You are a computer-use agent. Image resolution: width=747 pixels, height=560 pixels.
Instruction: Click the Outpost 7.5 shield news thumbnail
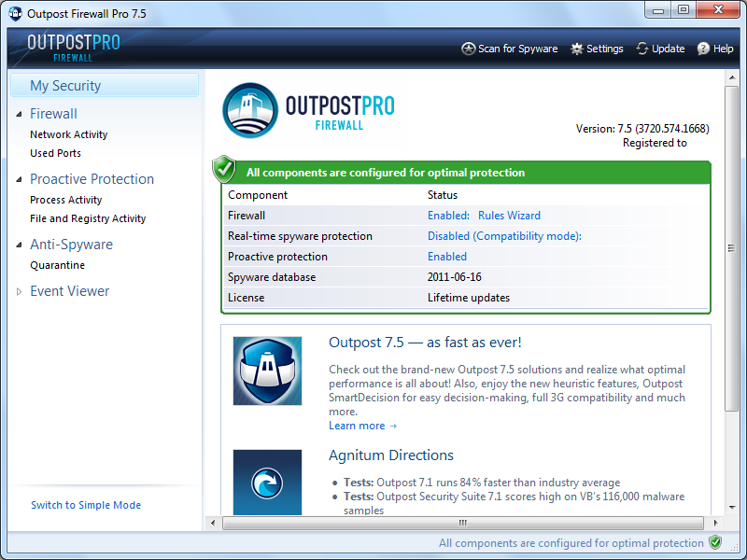tap(267, 371)
